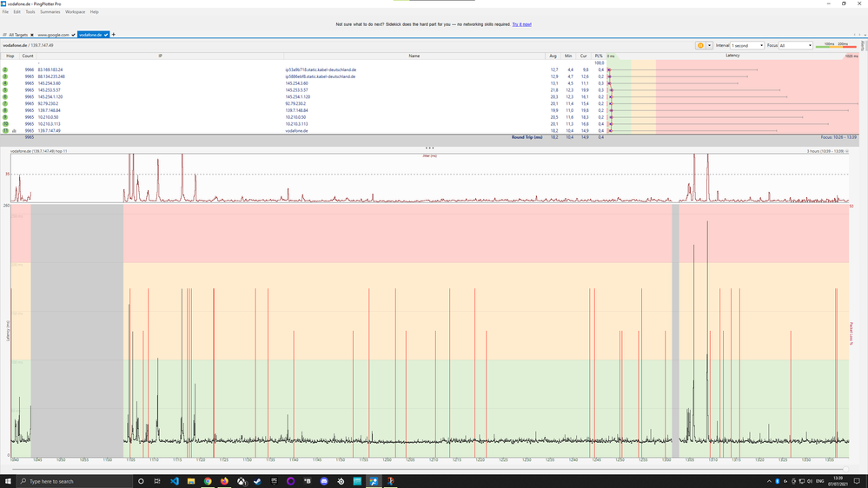868x488 pixels.
Task: Switch to the www.google.com tab
Action: 54,35
